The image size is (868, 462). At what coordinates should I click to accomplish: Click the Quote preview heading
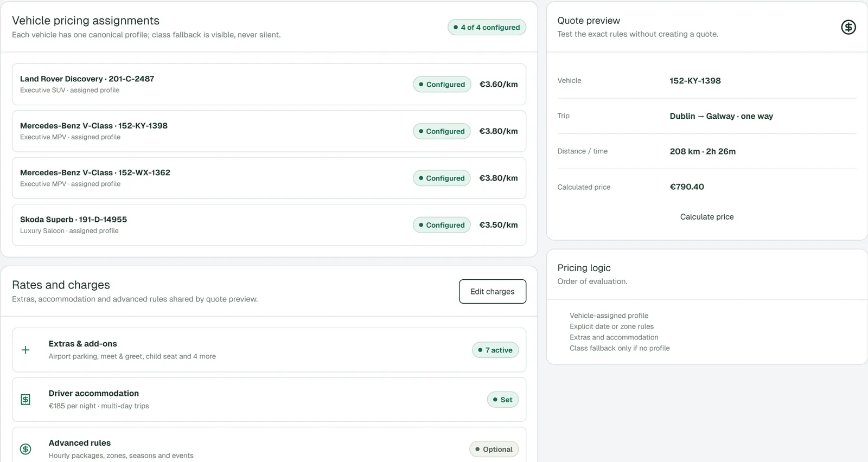click(589, 21)
